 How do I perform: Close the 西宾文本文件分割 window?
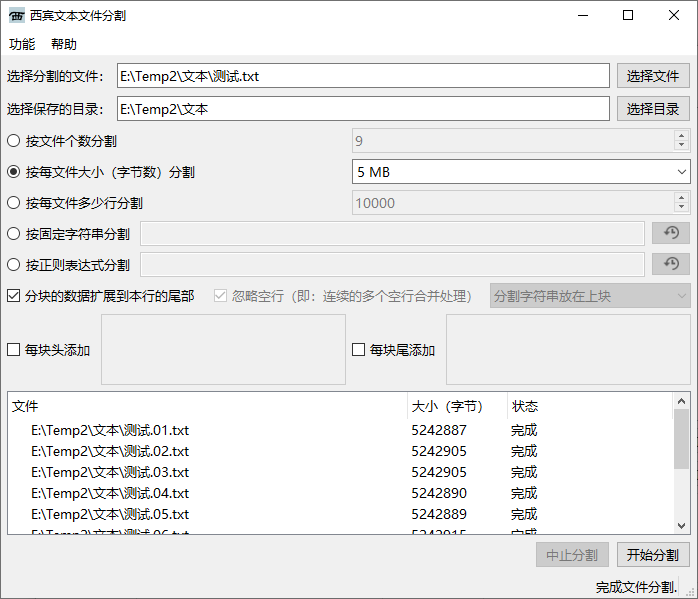click(x=674, y=16)
